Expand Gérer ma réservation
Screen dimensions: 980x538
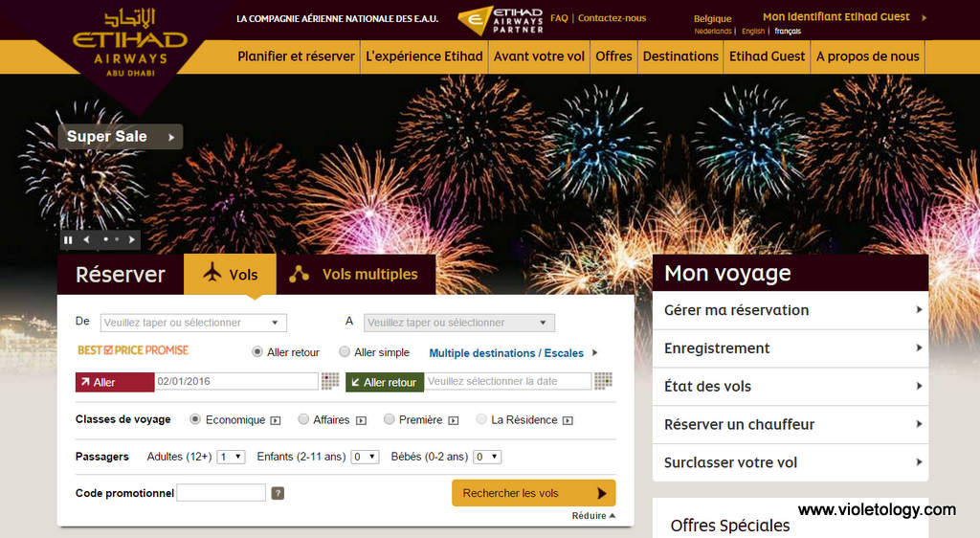tap(791, 310)
